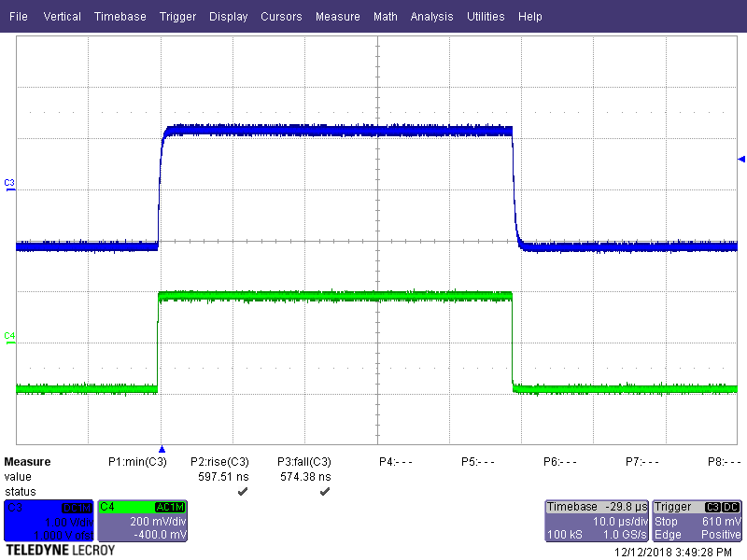Click the green C4 waveform pulse top
This screenshot has height=560, width=747.
point(335,296)
